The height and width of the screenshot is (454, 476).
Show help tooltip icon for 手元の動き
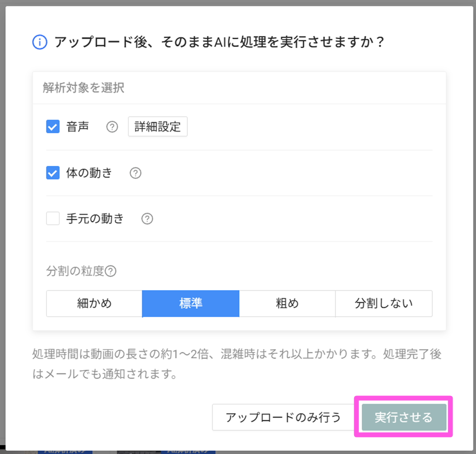point(147,219)
